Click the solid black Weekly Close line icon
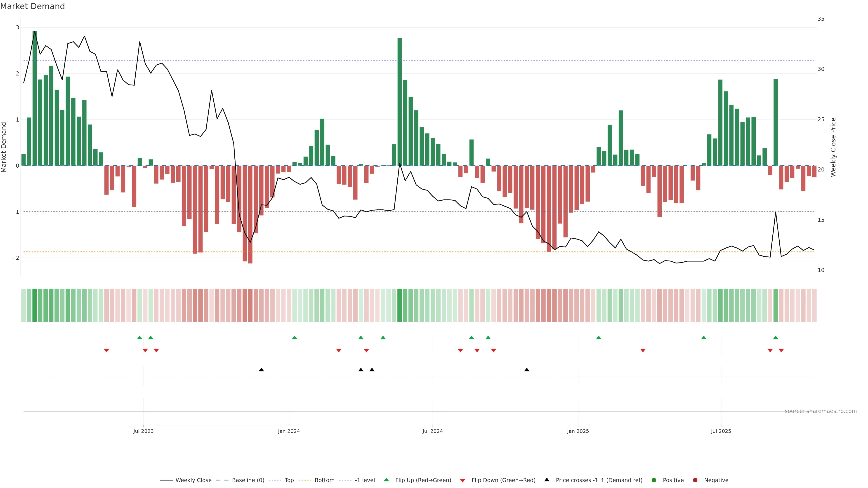The image size is (868, 488). pos(166,480)
